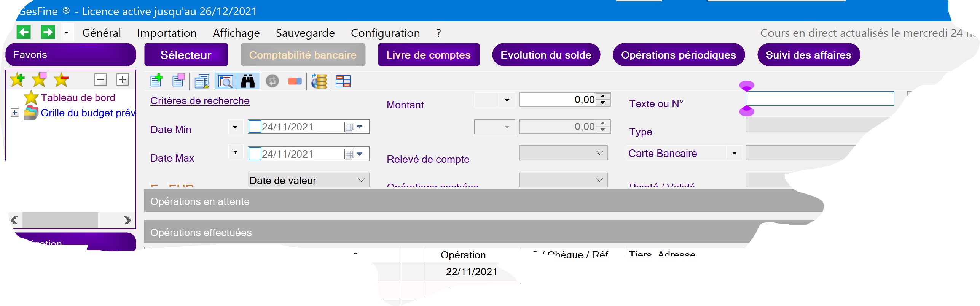The width and height of the screenshot is (980, 306).
Task: Click the Texte ou N° input field
Action: point(820,99)
